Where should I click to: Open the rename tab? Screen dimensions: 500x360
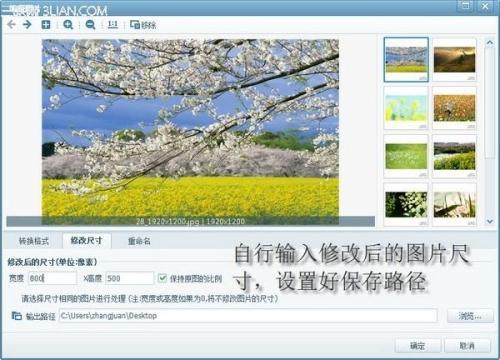[x=139, y=241]
